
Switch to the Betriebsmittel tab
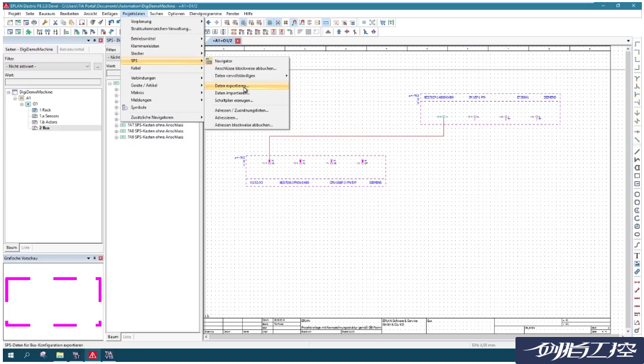tap(72, 49)
